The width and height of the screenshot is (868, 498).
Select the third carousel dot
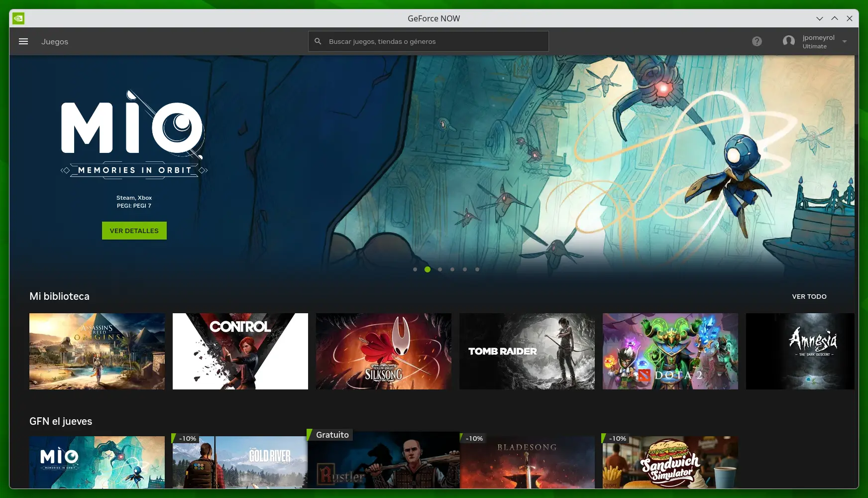coord(440,269)
